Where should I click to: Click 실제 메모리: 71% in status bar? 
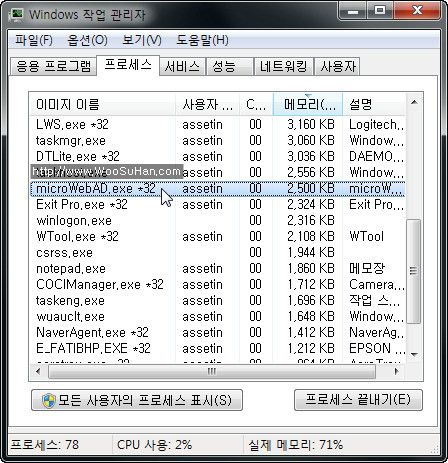tap(296, 444)
